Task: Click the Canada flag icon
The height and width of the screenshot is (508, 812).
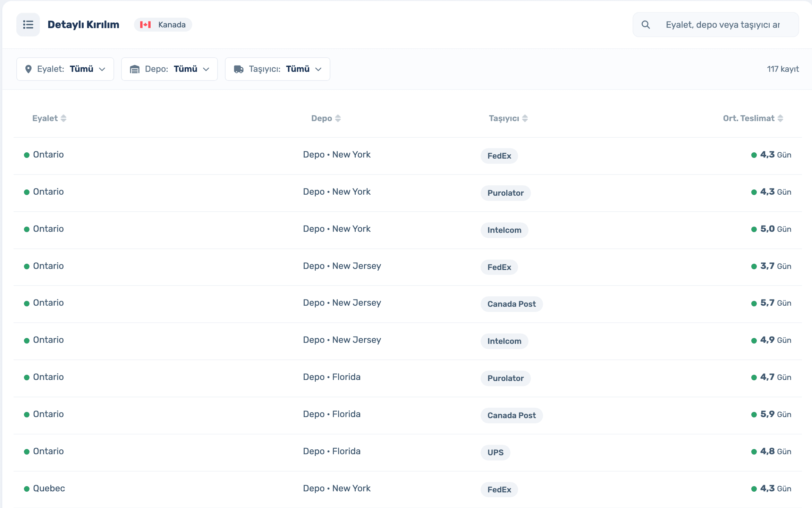Action: point(145,25)
